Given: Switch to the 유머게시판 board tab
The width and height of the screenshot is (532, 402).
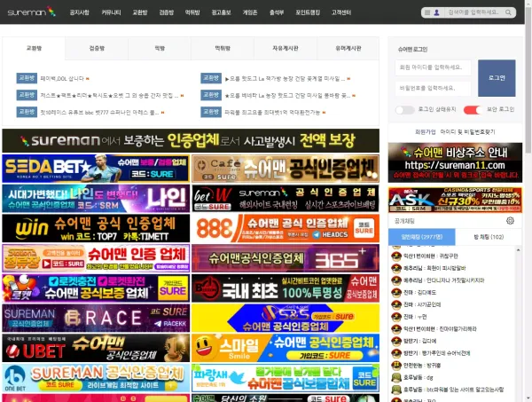Looking at the screenshot, I should point(348,49).
